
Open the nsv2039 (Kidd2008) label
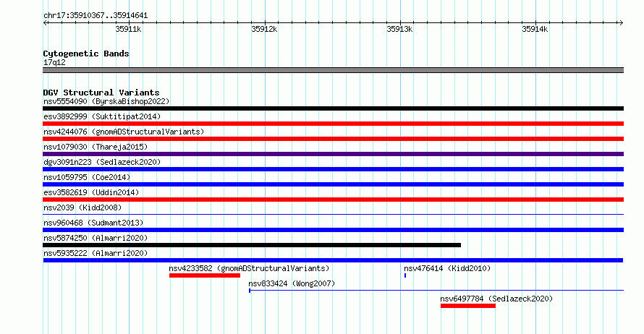(82, 207)
